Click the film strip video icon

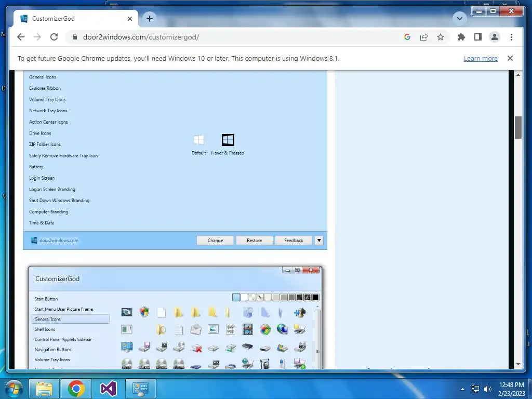(x=248, y=329)
